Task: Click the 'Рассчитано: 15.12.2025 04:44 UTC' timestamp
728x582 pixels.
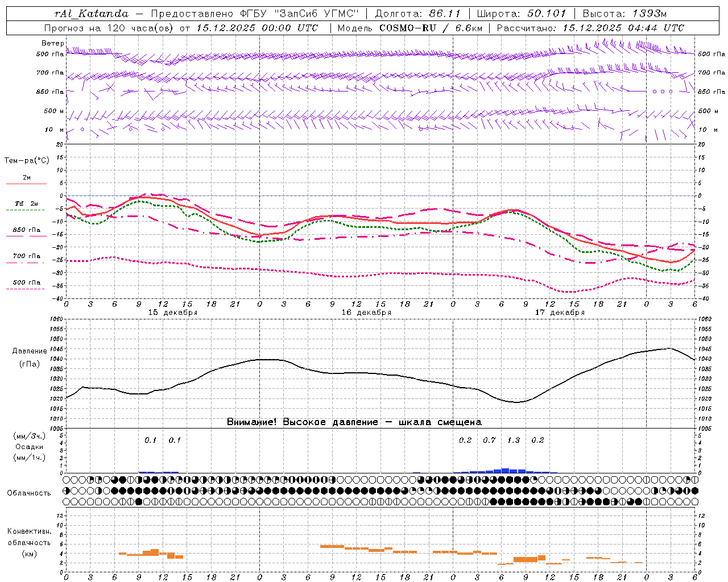Action: point(590,28)
